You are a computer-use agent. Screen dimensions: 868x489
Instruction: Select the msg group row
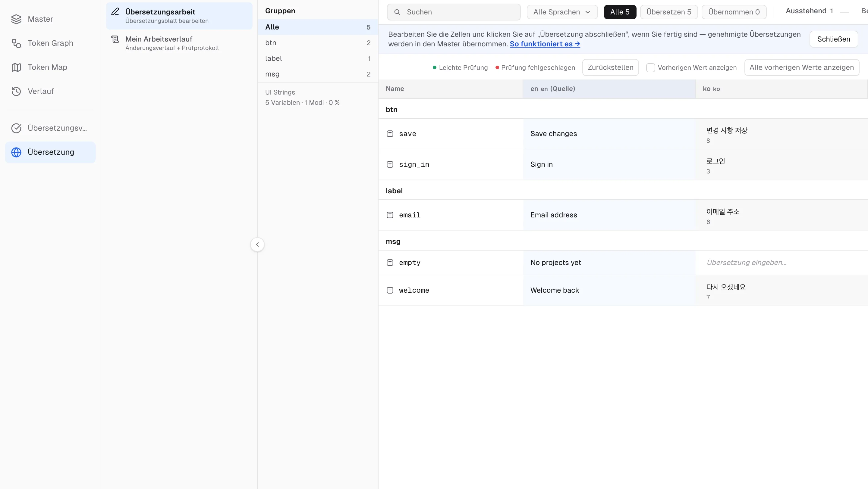pyautogui.click(x=318, y=74)
